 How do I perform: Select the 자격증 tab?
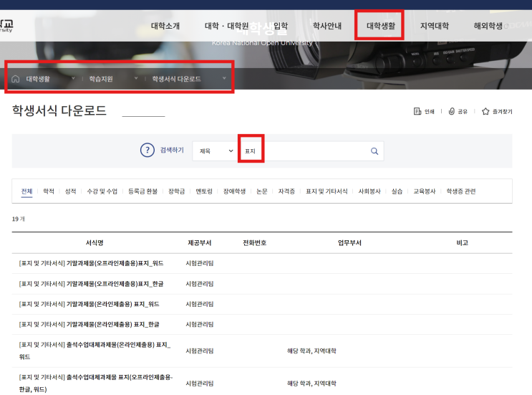286,191
